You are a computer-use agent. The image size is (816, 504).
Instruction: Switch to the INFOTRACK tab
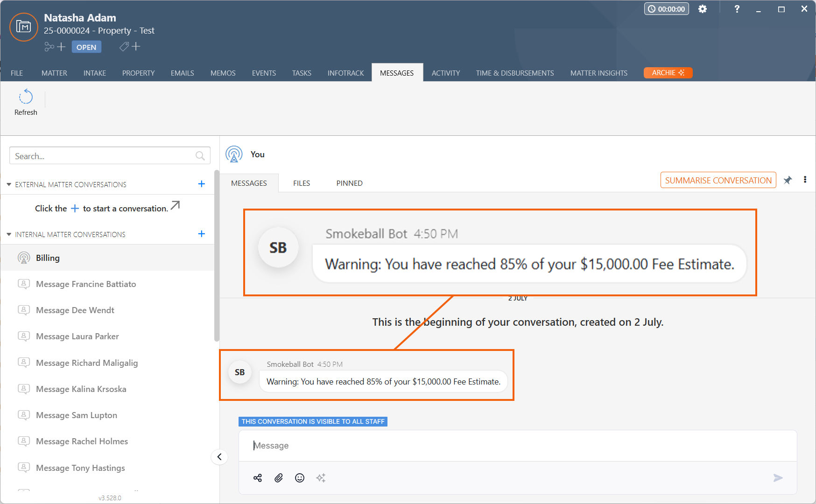tap(345, 73)
